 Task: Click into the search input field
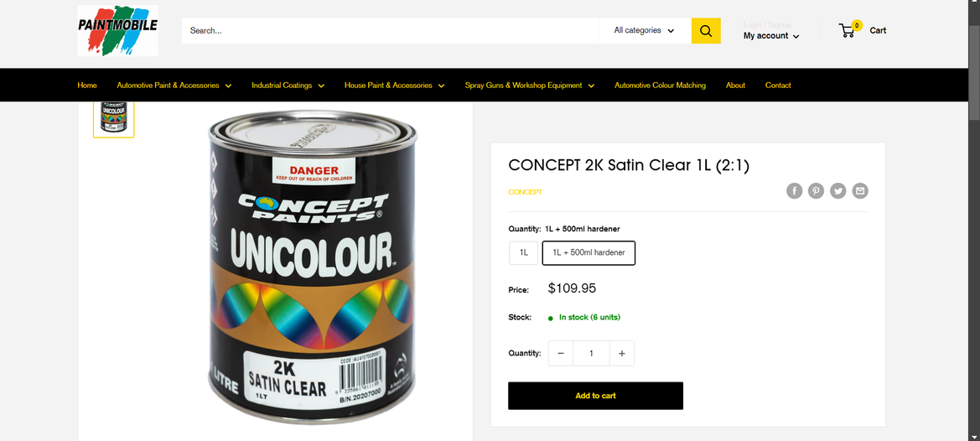[390, 31]
